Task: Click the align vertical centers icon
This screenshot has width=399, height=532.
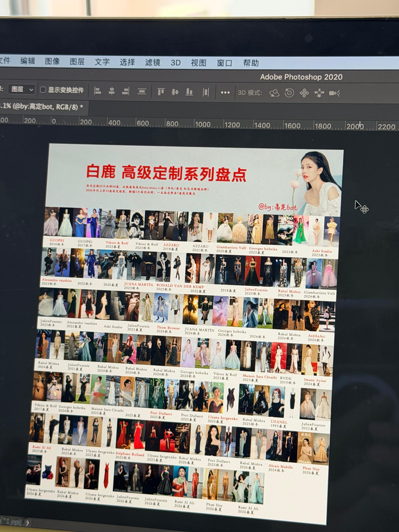Action: [x=175, y=92]
